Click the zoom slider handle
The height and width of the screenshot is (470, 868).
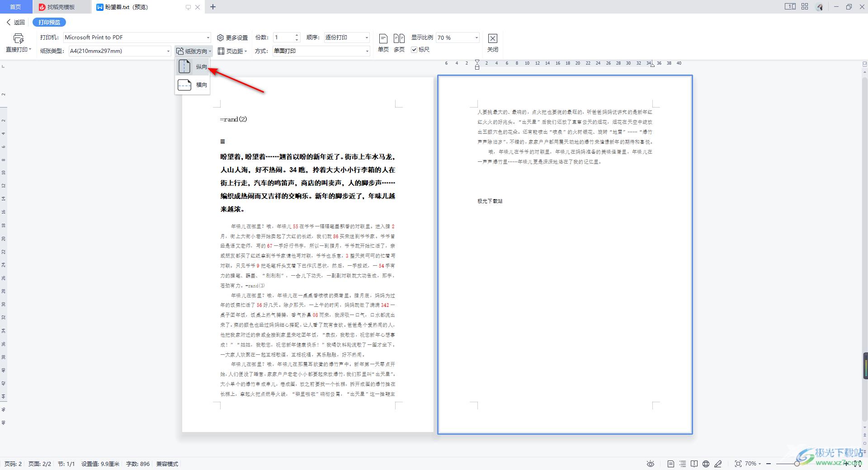tap(797, 464)
